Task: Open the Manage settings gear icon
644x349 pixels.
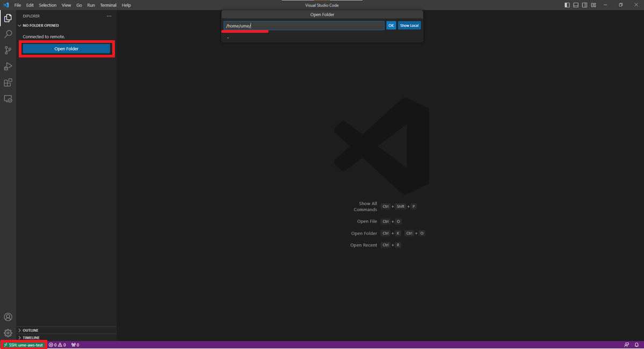Action: click(8, 333)
